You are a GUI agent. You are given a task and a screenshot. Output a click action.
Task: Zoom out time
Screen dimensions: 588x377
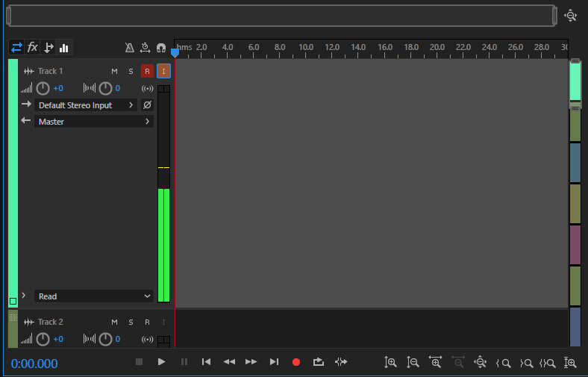coord(458,362)
